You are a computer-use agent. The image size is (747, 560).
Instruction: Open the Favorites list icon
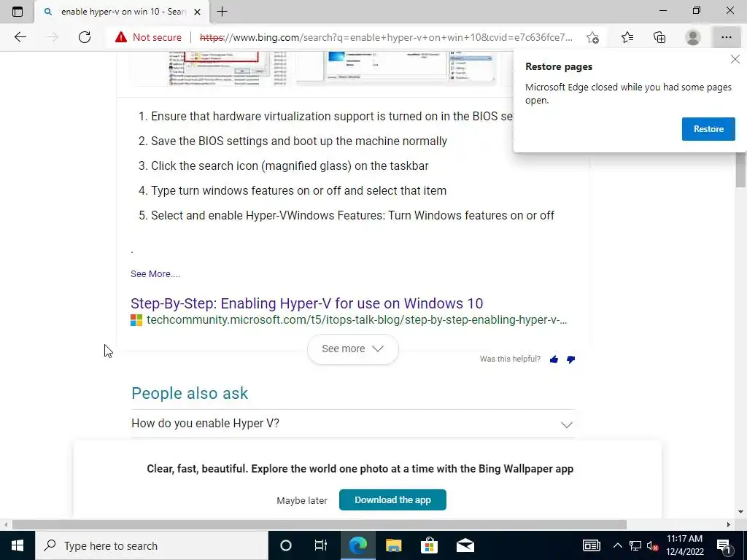627,37
